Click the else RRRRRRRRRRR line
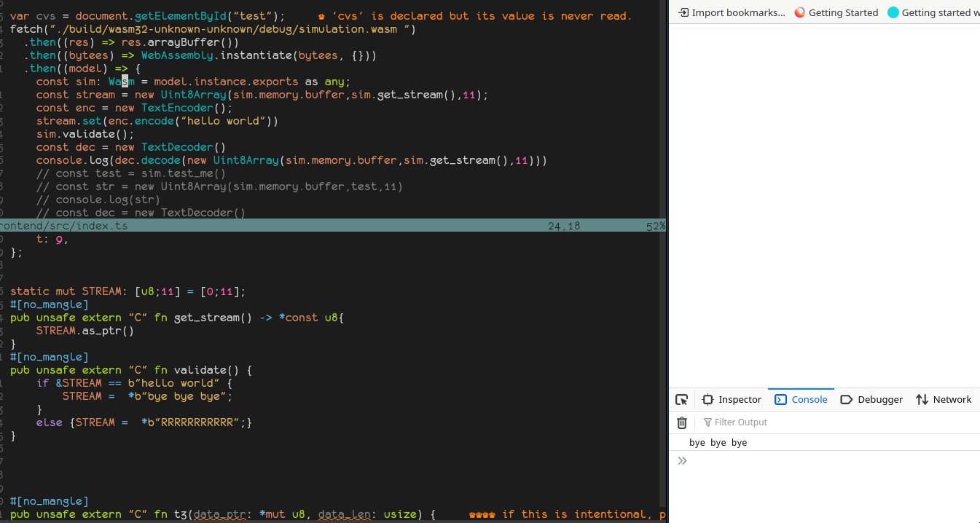The image size is (980, 523). tap(144, 422)
